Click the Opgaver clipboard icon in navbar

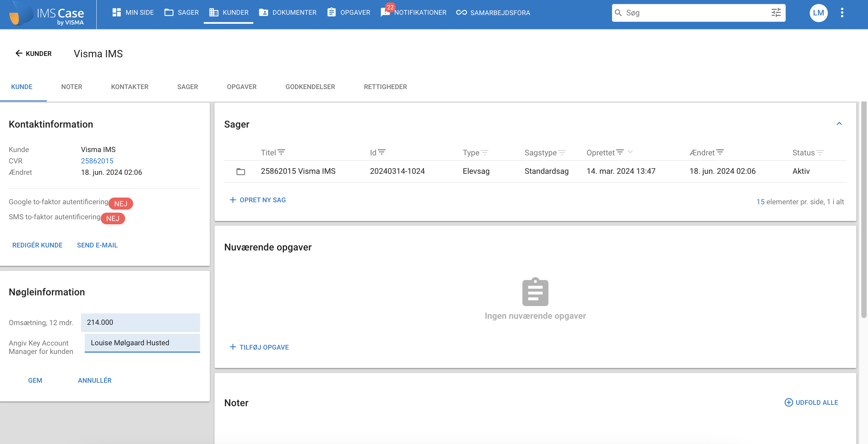pyautogui.click(x=332, y=12)
